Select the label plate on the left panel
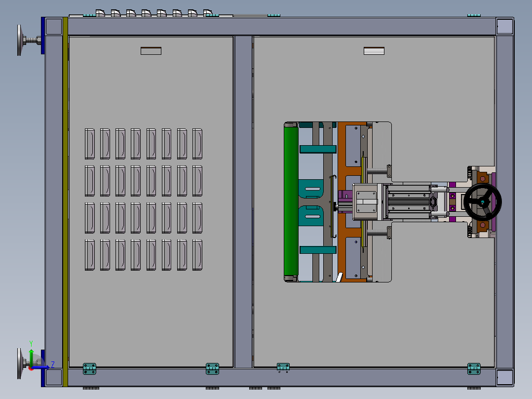 tap(151, 51)
